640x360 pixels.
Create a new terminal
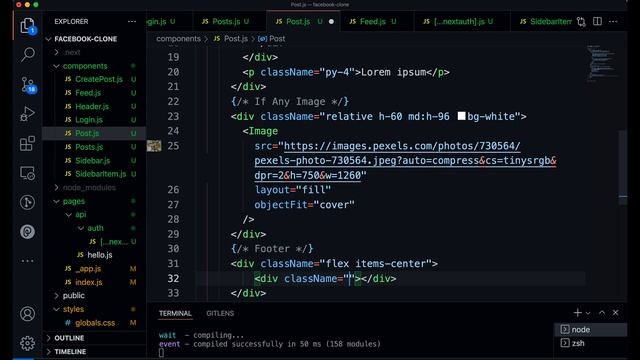pyautogui.click(x=577, y=313)
